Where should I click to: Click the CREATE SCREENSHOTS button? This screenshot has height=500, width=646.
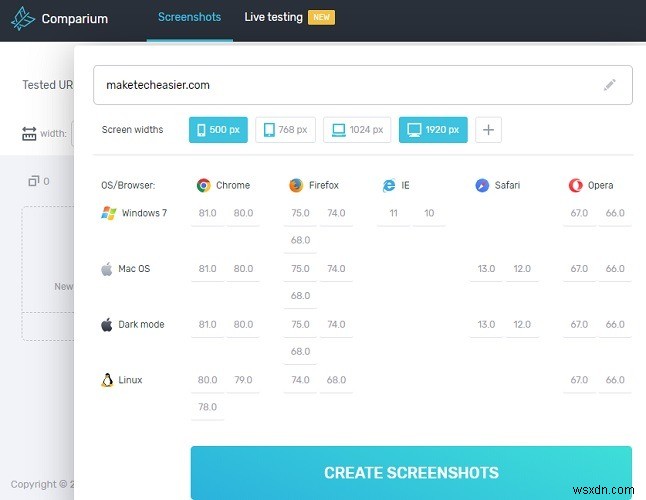[x=411, y=472]
